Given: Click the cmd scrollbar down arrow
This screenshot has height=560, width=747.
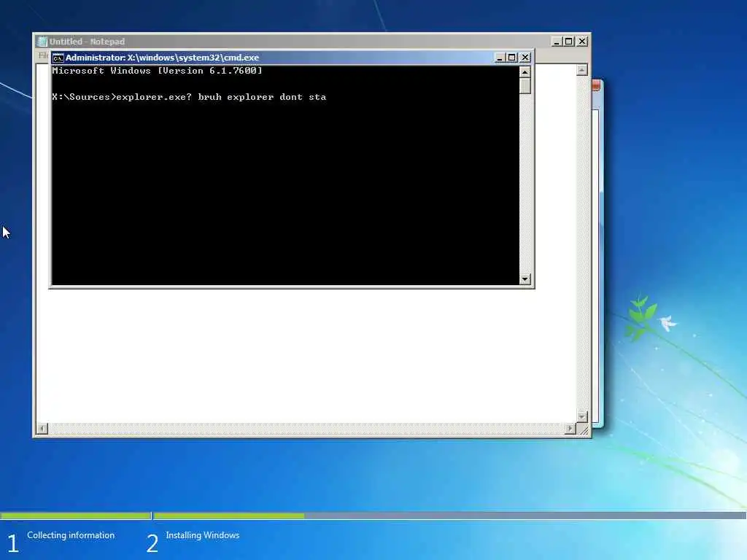Looking at the screenshot, I should 525,279.
